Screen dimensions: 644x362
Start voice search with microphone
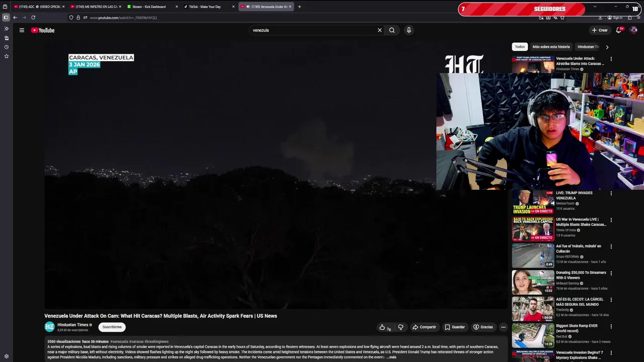click(x=409, y=30)
